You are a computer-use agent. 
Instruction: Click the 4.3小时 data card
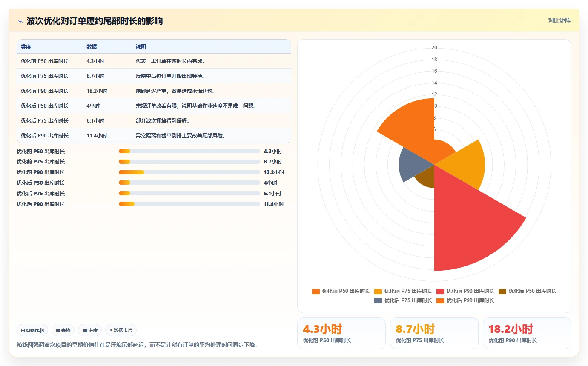tap(341, 333)
